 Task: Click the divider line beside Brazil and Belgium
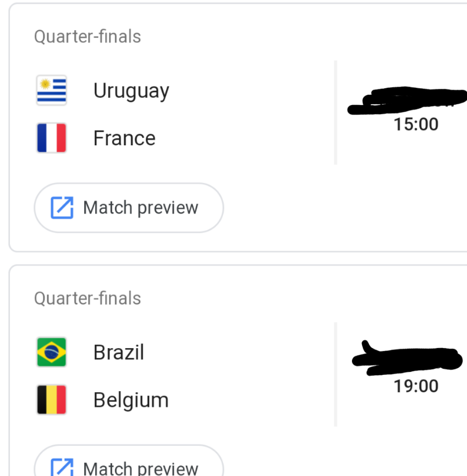click(336, 374)
